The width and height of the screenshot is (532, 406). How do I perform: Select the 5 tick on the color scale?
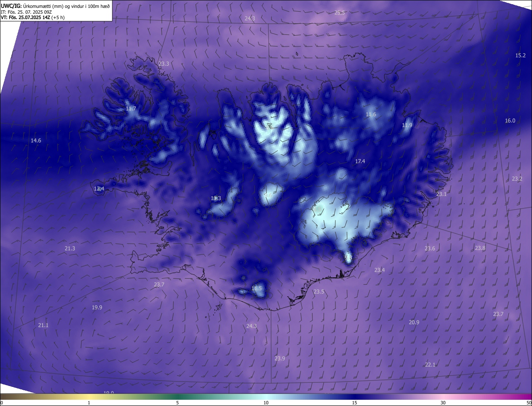177,403
